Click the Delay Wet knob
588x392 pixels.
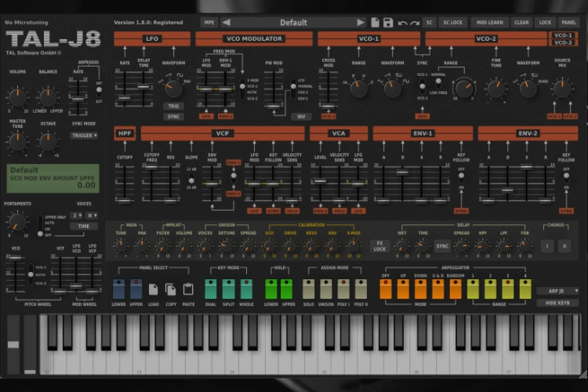pos(402,246)
